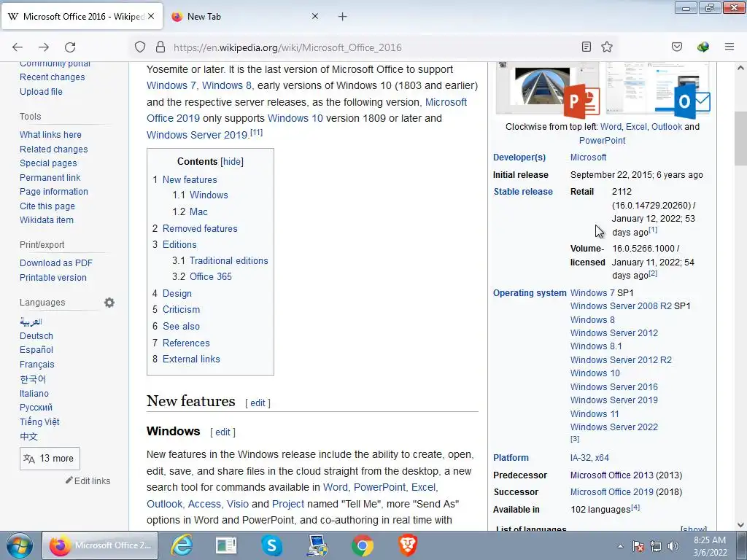Open the Firefox hamburger menu
Viewport: 747px width, 560px height.
(x=729, y=47)
